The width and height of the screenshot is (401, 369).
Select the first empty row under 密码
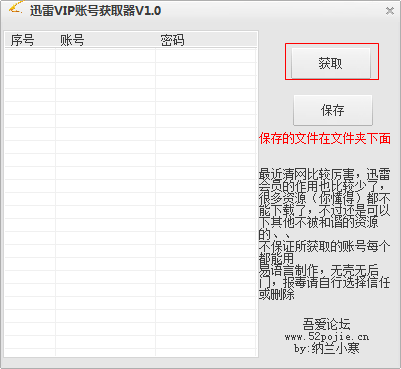point(206,56)
